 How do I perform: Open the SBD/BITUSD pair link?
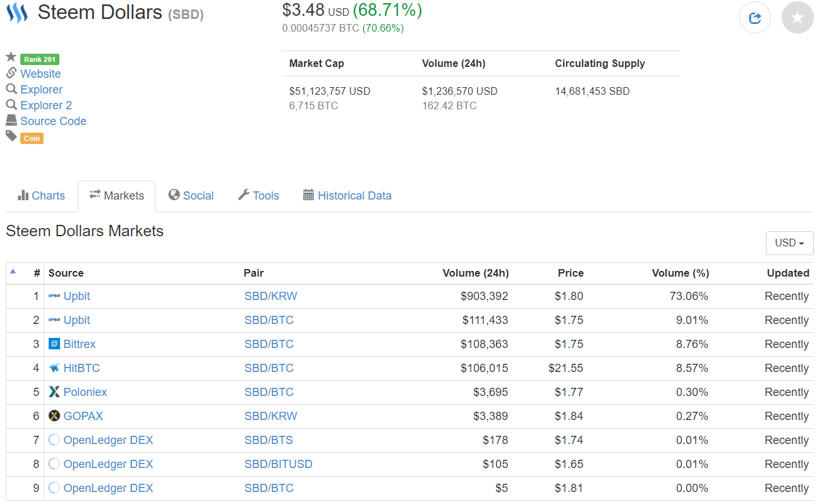coord(279,464)
